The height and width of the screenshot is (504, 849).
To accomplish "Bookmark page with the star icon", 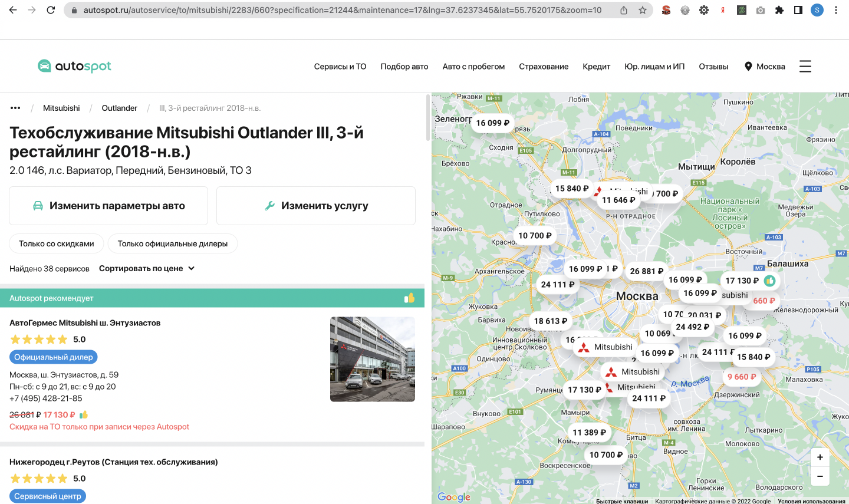I will click(x=643, y=10).
